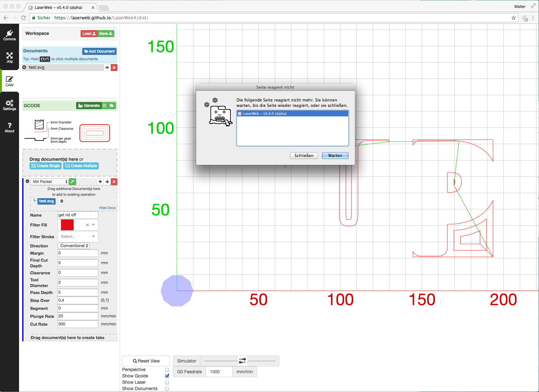
Task: Delete the test.svg document with red X
Action: [114, 68]
